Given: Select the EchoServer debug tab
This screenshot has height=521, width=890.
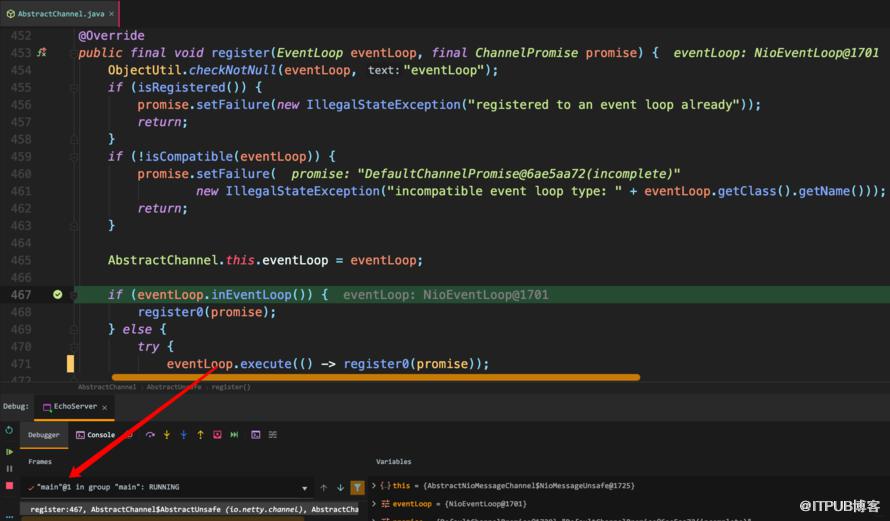Looking at the screenshot, I should point(75,406).
